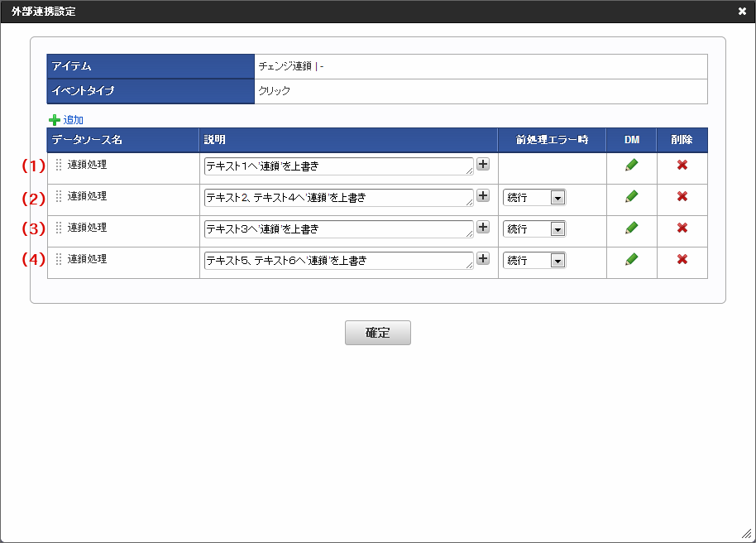The image size is (756, 543).
Task: Grab the drag handle of the テキスト2、テキスト4へ row
Action: pyautogui.click(x=59, y=196)
